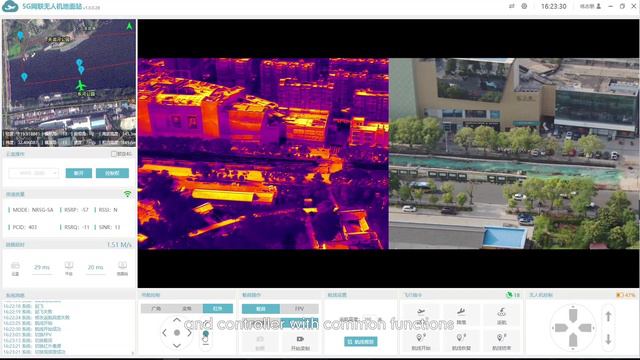Screen dimensions: 640x360
Task: Click the "1.51 M/s" data rate text
Action: [x=119, y=244]
